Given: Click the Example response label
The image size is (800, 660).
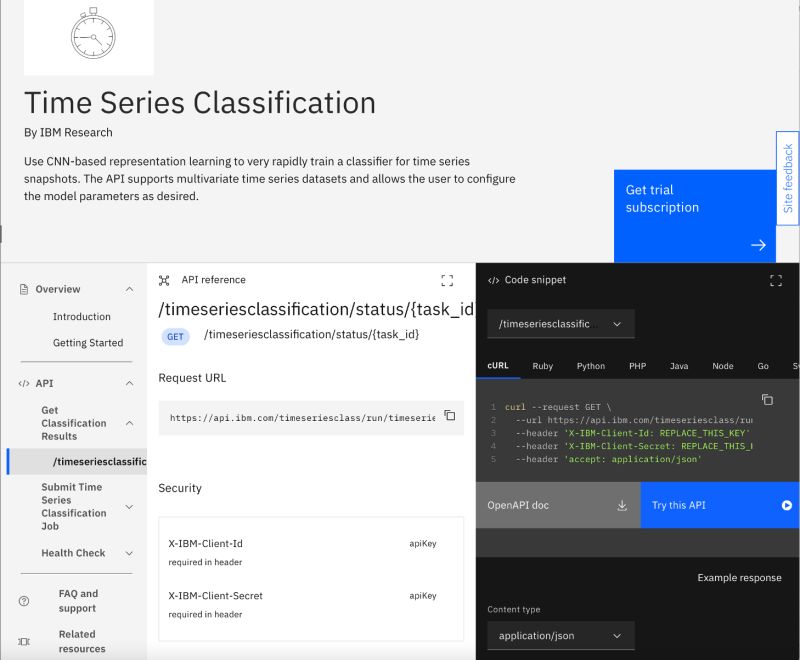Looking at the screenshot, I should 739,578.
